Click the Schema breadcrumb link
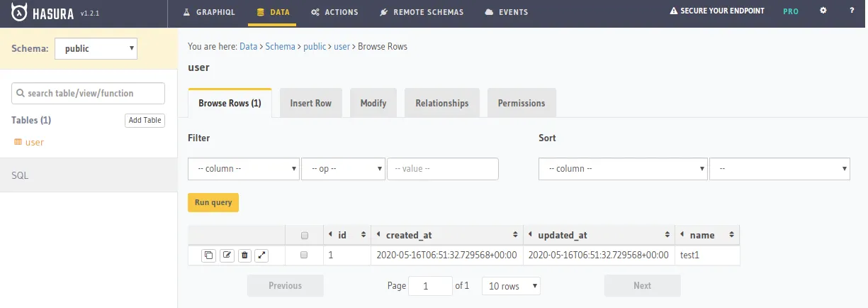Screen dimensions: 868x308 pos(280,46)
